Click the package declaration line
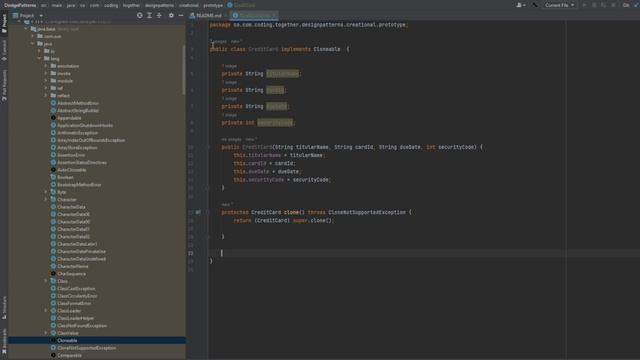 tap(309, 25)
